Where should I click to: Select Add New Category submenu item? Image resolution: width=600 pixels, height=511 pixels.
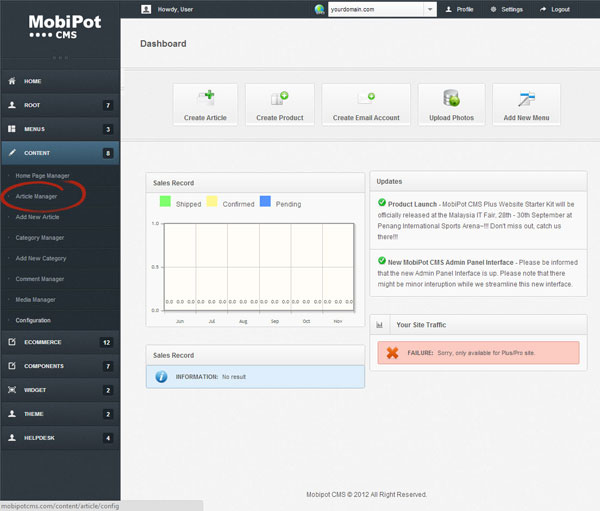[41, 258]
